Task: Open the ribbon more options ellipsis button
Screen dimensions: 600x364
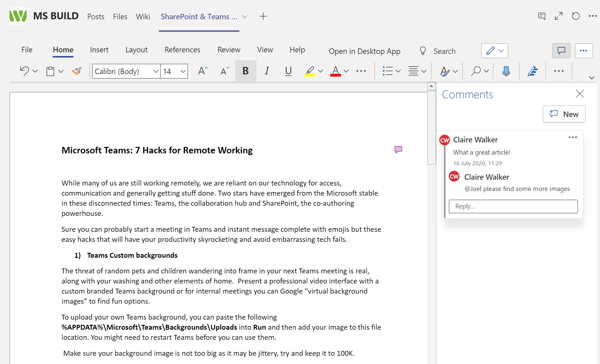Action: pyautogui.click(x=583, y=51)
